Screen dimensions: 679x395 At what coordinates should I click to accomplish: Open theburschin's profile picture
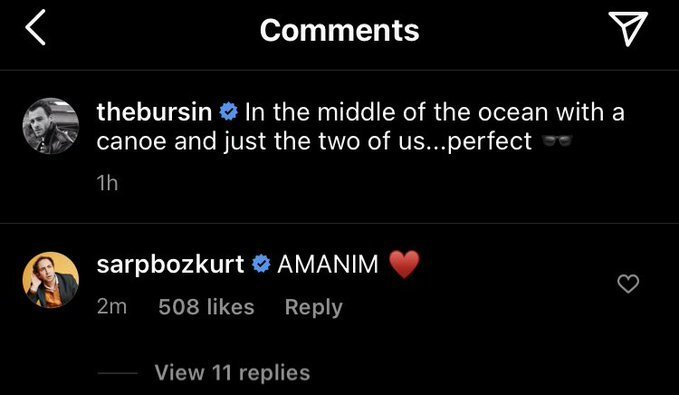click(x=51, y=126)
